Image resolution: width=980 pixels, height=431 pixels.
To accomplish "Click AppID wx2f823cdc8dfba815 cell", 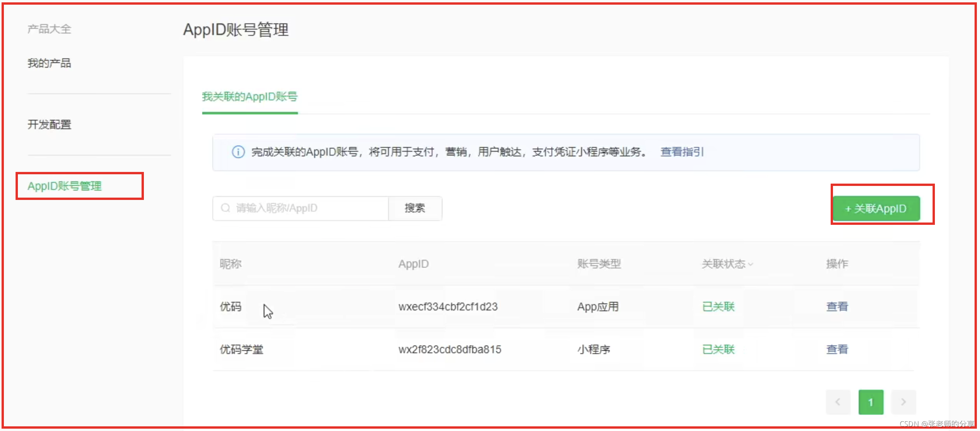I will click(x=450, y=349).
